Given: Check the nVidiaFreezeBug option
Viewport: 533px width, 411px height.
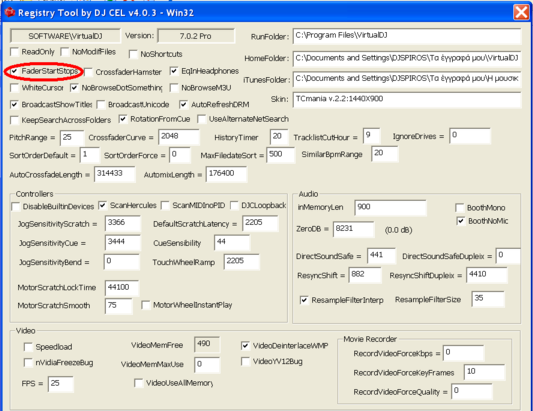Looking at the screenshot, I should (x=28, y=363).
